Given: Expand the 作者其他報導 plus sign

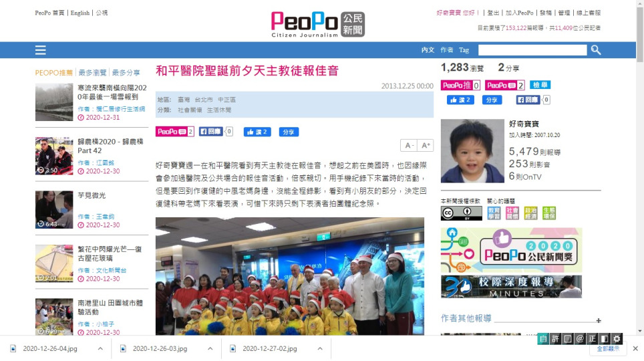Looking at the screenshot, I should (599, 320).
